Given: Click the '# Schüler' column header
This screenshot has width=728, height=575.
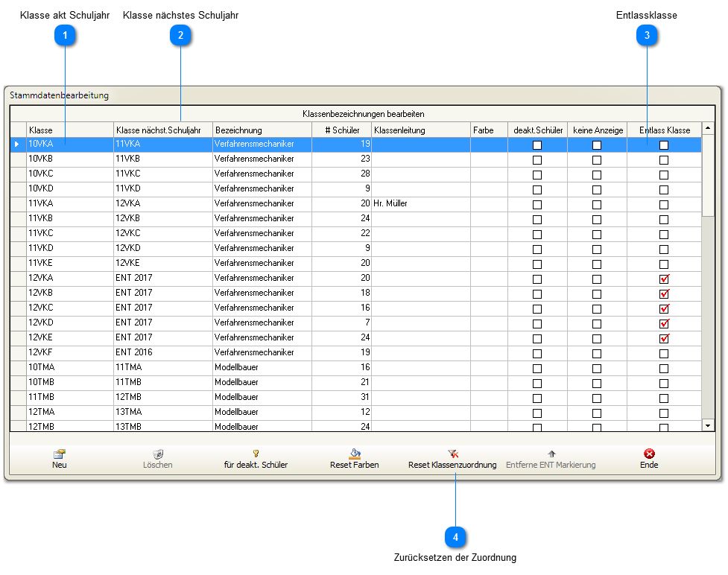Looking at the screenshot, I should 342,130.
